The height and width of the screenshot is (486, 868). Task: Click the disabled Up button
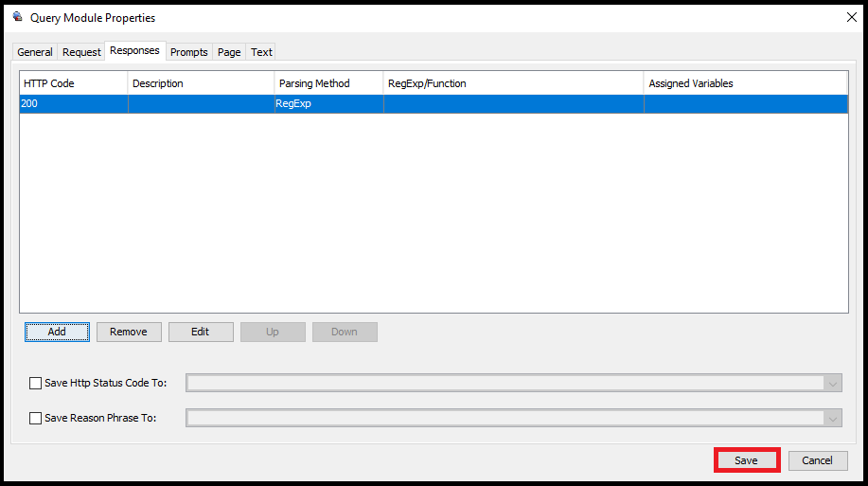[273, 332]
